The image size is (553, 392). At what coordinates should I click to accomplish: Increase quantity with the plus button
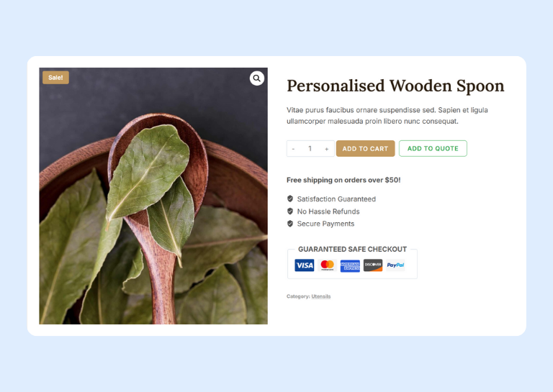tap(327, 149)
